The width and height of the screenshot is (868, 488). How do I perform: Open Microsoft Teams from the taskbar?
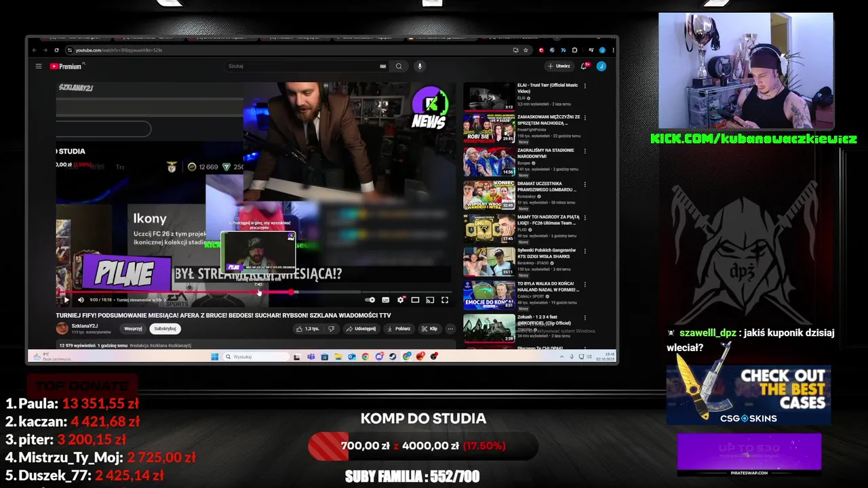tap(311, 357)
